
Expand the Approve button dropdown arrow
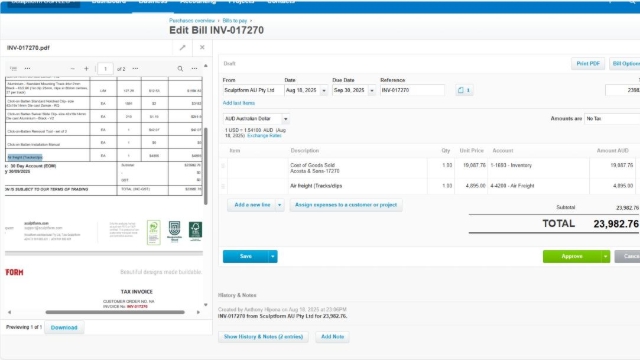pos(605,256)
